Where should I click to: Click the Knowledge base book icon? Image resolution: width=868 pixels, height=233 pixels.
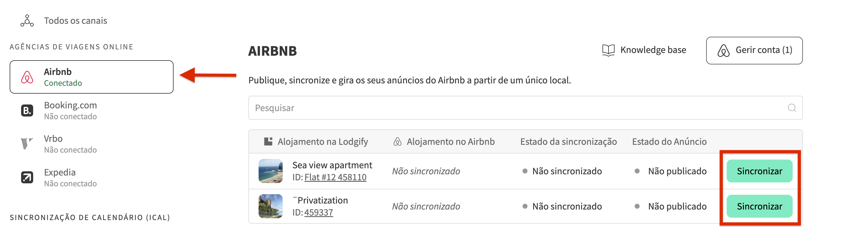[609, 50]
